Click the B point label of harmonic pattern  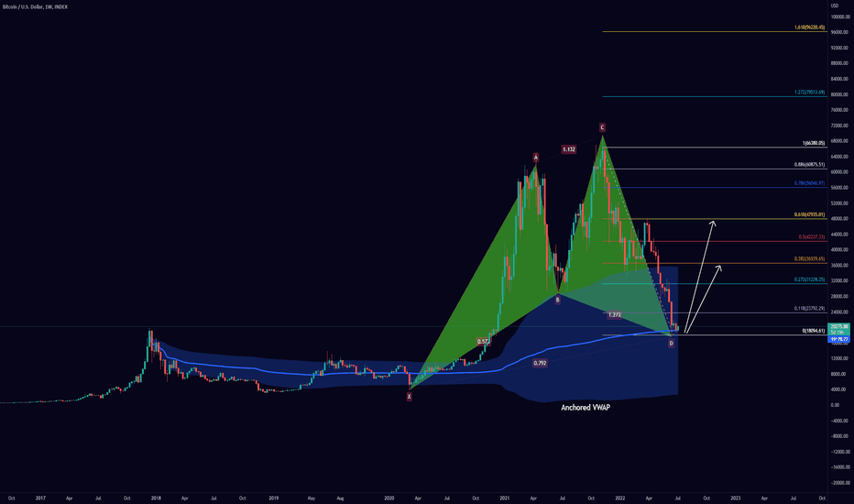pyautogui.click(x=557, y=300)
